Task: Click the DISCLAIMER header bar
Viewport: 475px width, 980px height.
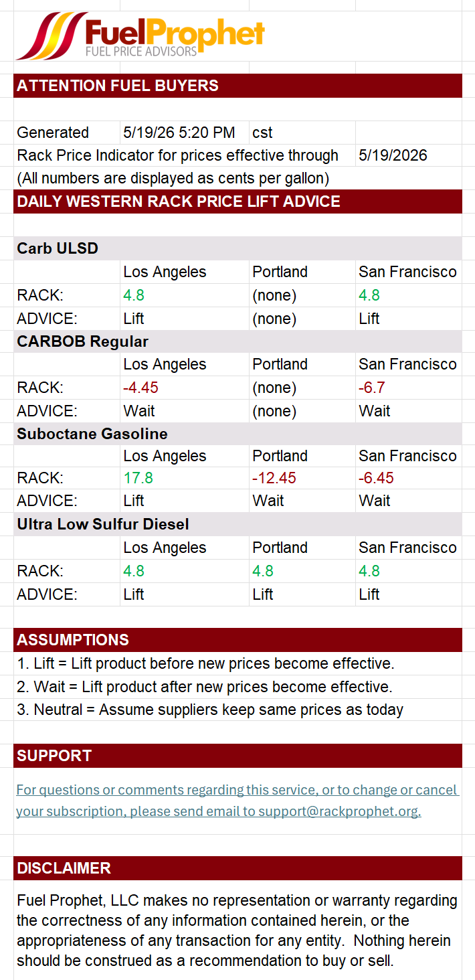Action: click(x=237, y=868)
